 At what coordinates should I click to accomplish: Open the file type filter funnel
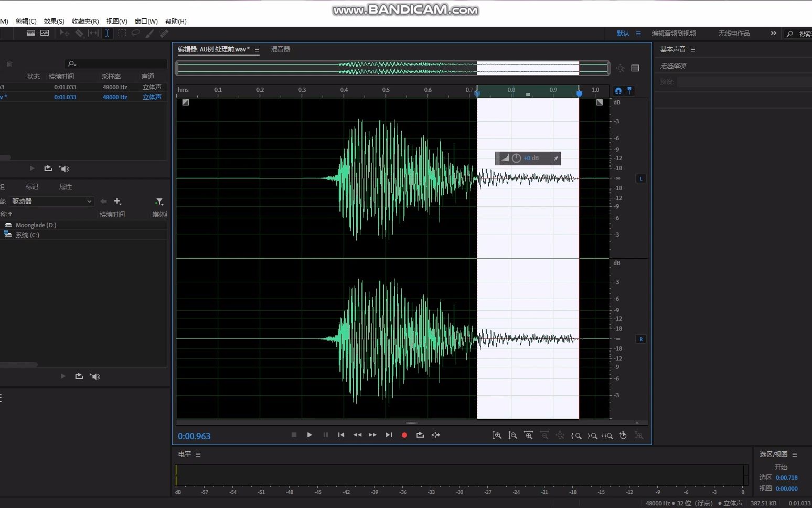pos(159,202)
